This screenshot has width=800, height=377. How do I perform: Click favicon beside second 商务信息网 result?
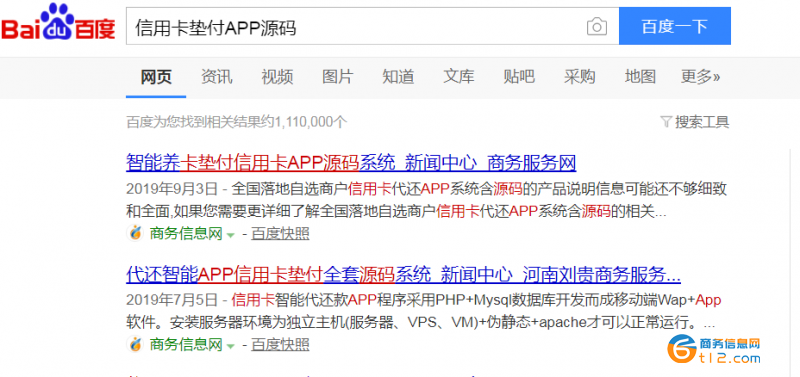pos(135,344)
